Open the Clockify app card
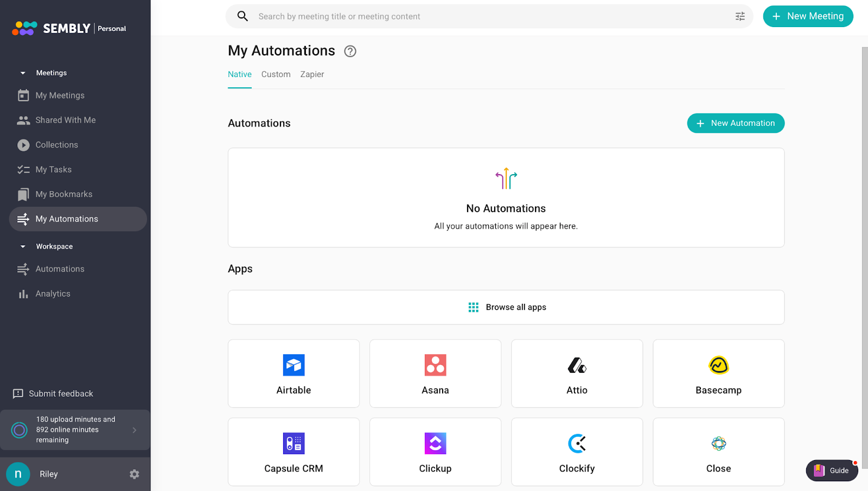This screenshot has width=868, height=491. click(x=577, y=452)
